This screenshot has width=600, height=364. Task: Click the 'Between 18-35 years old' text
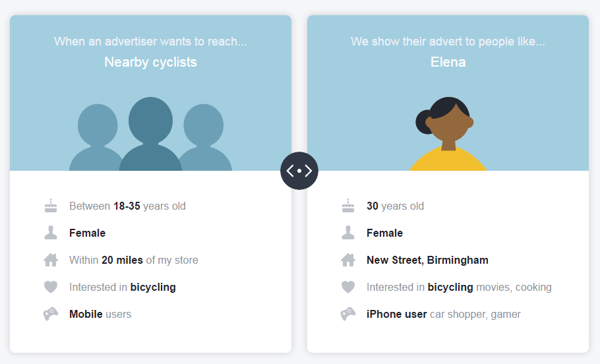tap(127, 206)
